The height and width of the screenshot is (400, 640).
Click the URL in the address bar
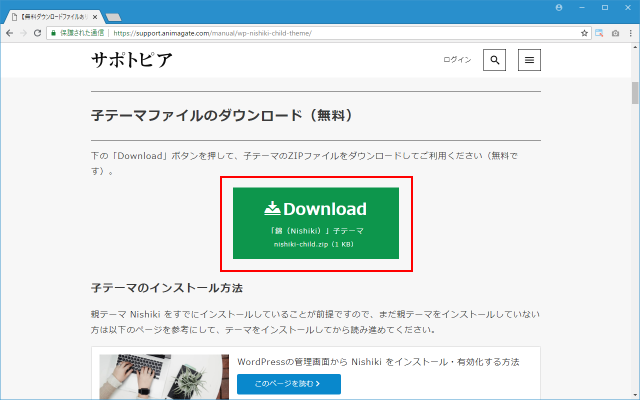point(212,33)
